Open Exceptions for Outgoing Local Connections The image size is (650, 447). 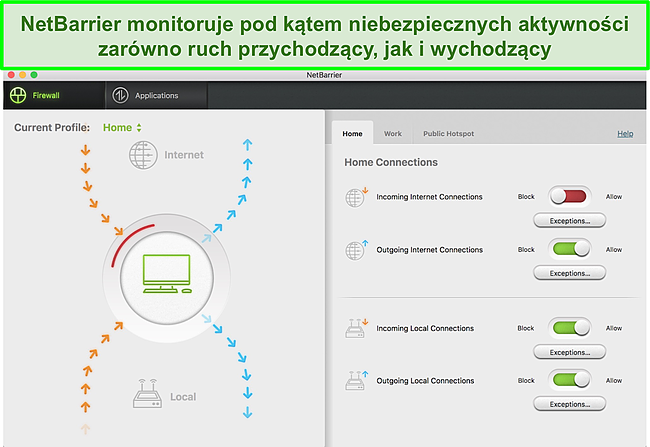570,404
